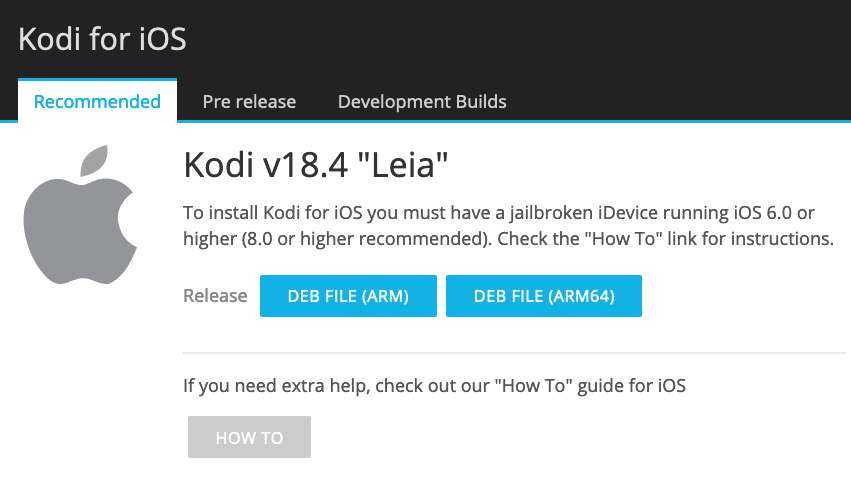Click the Release label beside download buttons
The height and width of the screenshot is (488, 851).
coord(215,296)
